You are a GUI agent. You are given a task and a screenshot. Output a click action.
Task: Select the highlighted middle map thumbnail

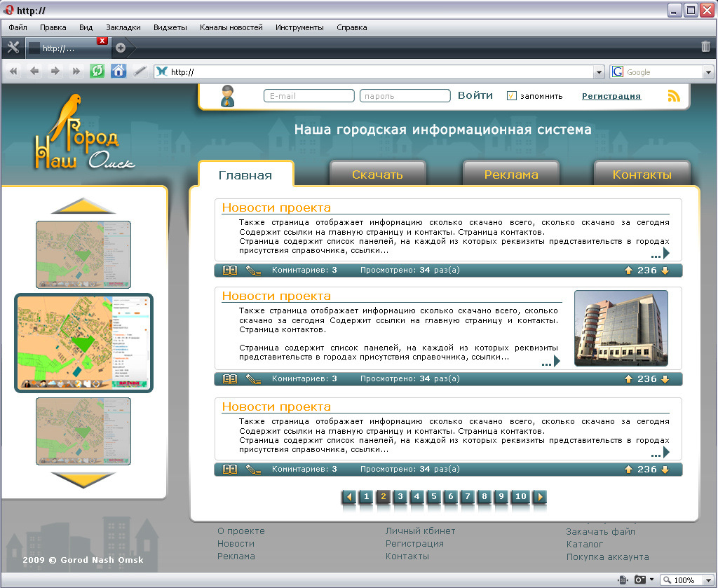click(84, 343)
